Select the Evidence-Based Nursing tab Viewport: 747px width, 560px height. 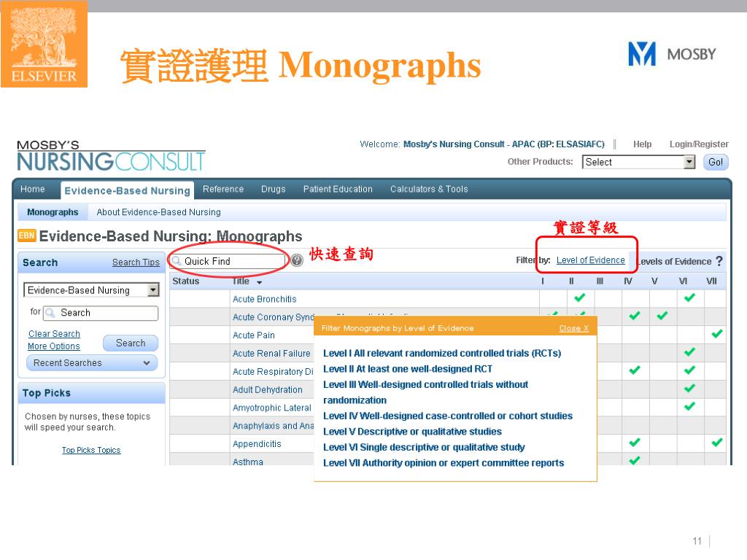[x=127, y=190]
